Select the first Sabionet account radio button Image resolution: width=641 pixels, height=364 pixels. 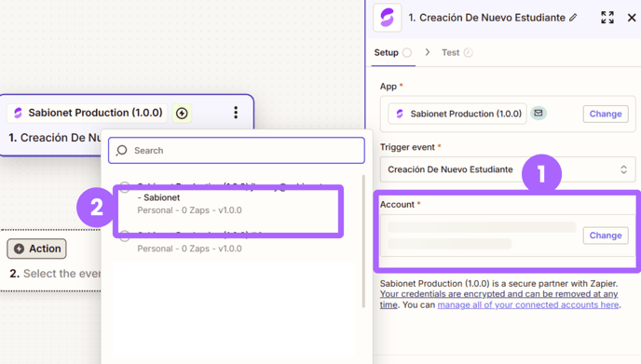click(125, 187)
